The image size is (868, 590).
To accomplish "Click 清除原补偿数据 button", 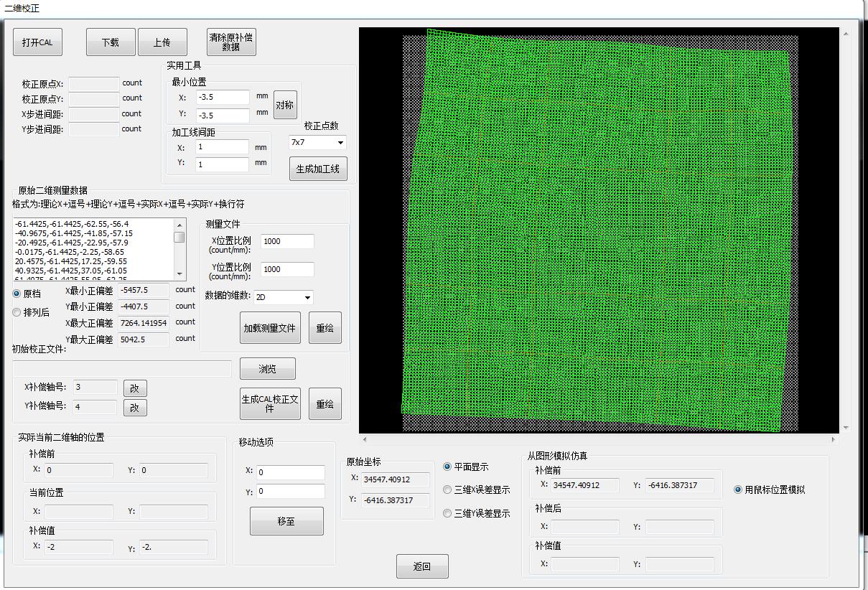I will coord(231,42).
